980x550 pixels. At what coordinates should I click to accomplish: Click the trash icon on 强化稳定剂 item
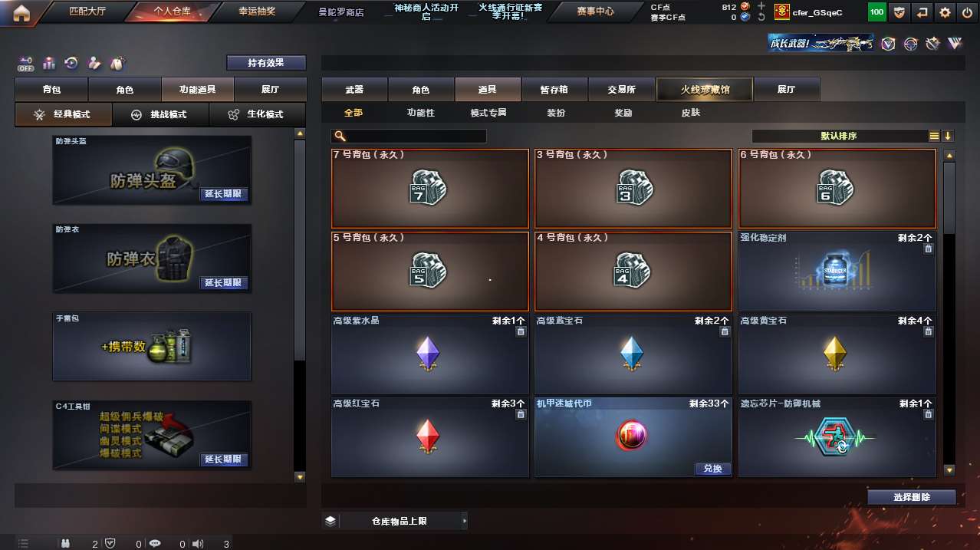tap(928, 249)
